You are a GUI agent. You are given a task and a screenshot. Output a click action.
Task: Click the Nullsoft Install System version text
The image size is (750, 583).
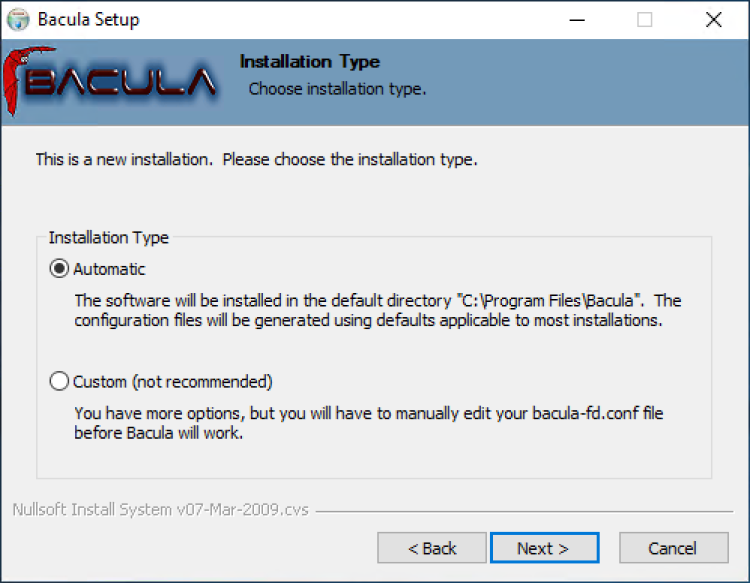(x=161, y=510)
